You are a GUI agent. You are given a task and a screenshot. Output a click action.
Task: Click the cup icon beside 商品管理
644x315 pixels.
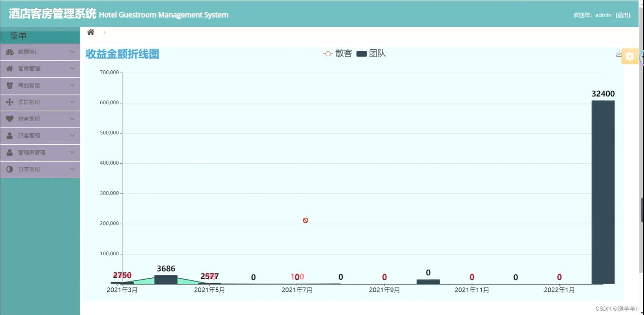(x=10, y=85)
